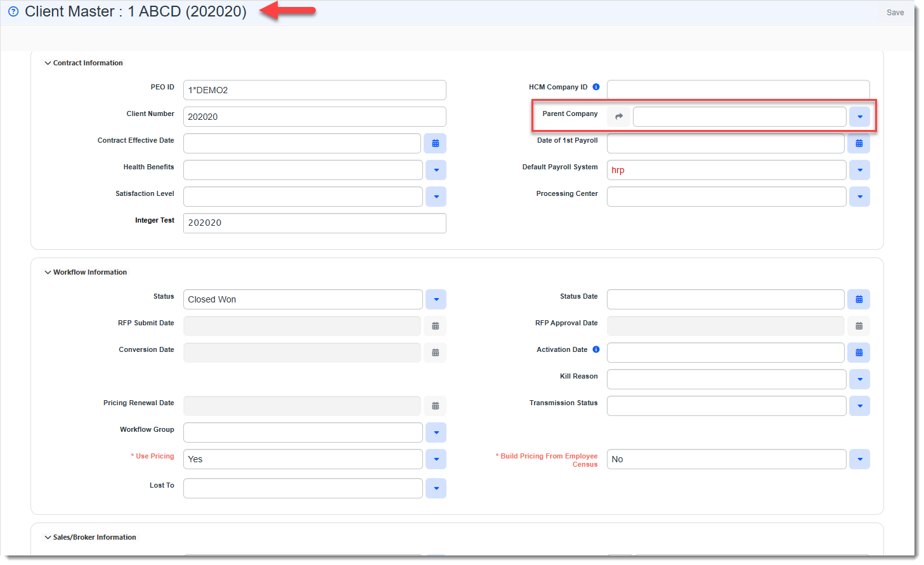Viewport: 924px width, 565px height.
Task: Click the Parent Company go-to arrow icon
Action: [619, 117]
